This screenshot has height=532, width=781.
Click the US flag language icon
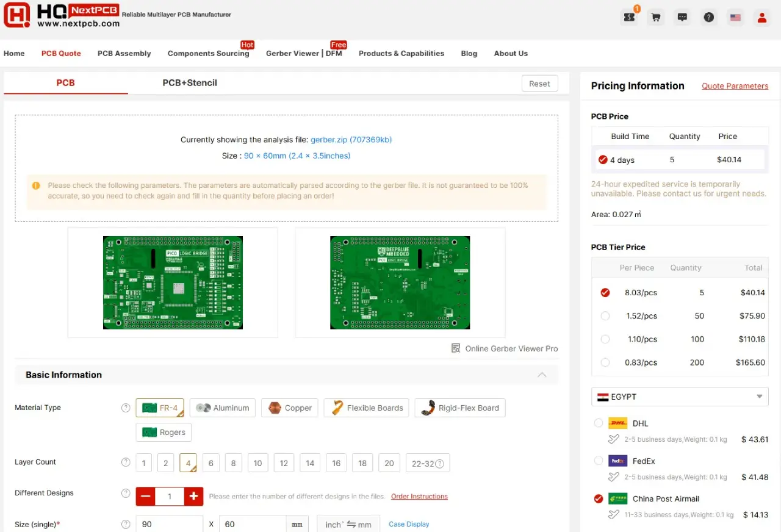[735, 17]
